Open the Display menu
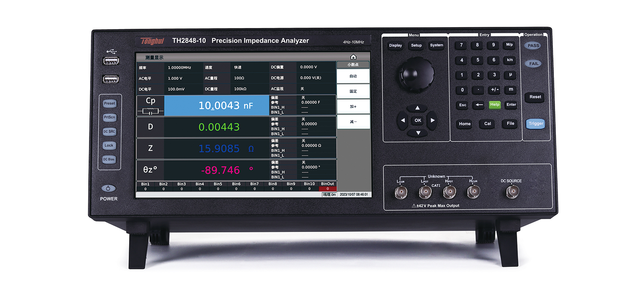 [395, 45]
